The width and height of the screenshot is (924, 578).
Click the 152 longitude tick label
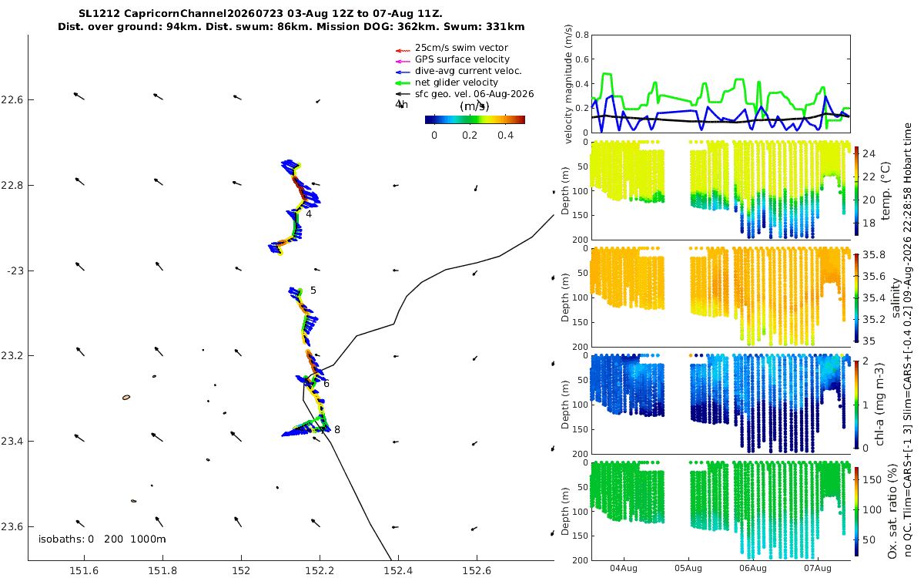pos(241,571)
